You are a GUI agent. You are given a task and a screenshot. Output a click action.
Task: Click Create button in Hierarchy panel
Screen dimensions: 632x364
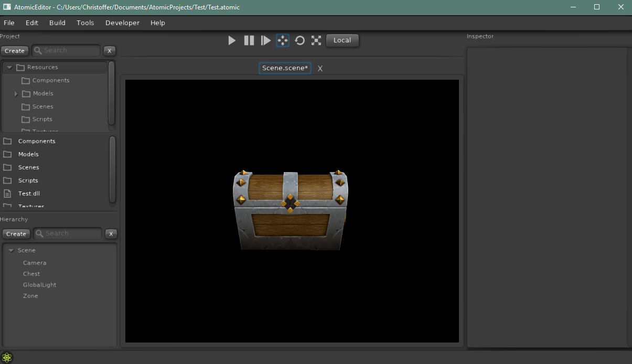click(16, 234)
